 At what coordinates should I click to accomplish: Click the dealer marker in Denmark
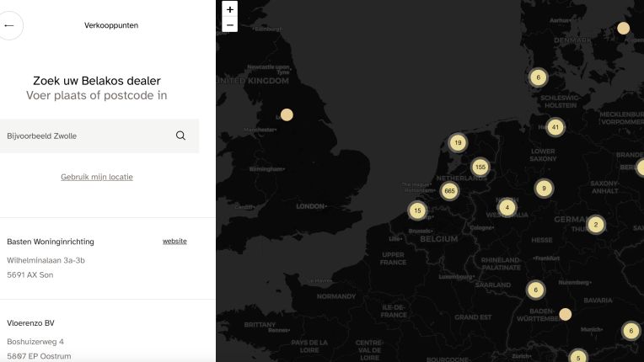pos(623,29)
